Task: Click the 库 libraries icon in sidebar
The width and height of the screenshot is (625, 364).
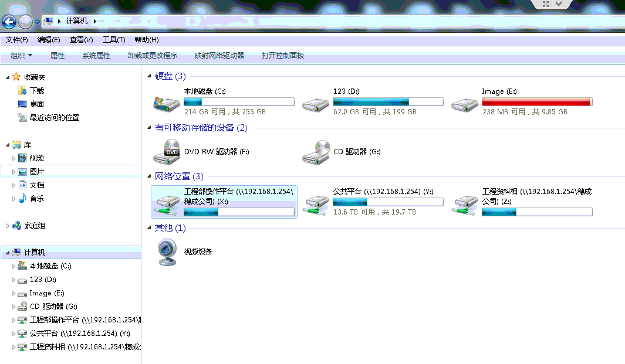Action: [16, 145]
